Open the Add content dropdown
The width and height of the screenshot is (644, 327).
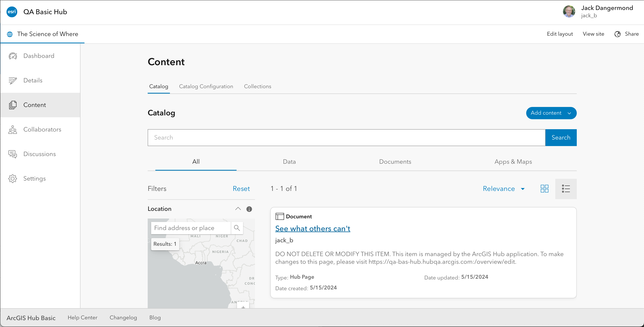click(551, 113)
